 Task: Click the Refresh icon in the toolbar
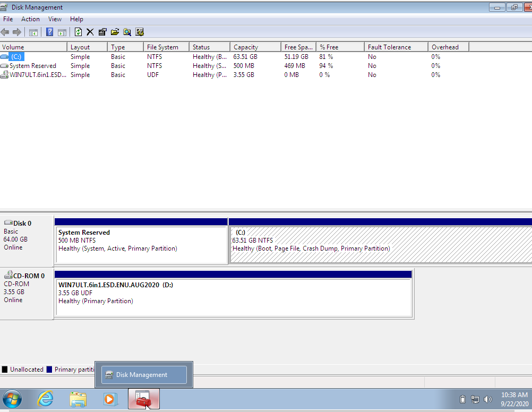coord(78,32)
